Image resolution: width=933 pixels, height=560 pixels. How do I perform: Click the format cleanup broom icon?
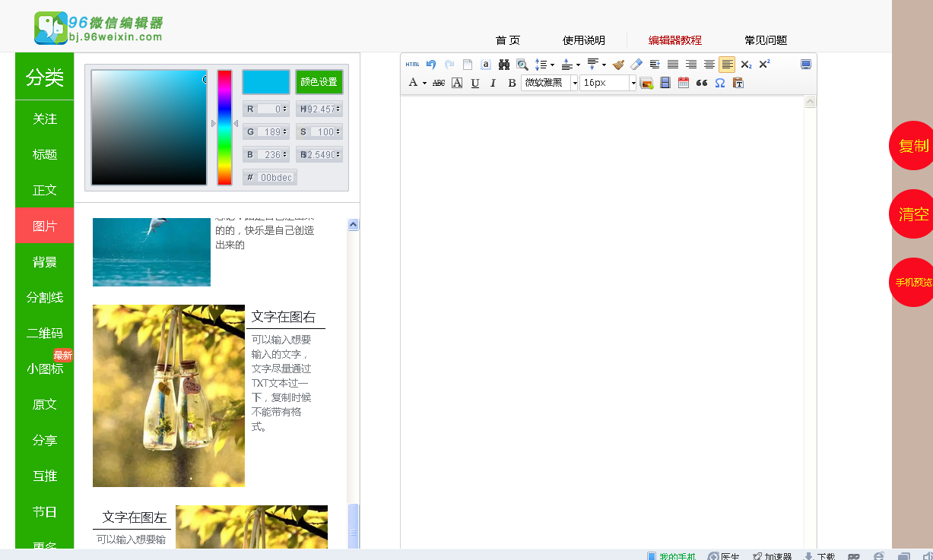(x=620, y=65)
